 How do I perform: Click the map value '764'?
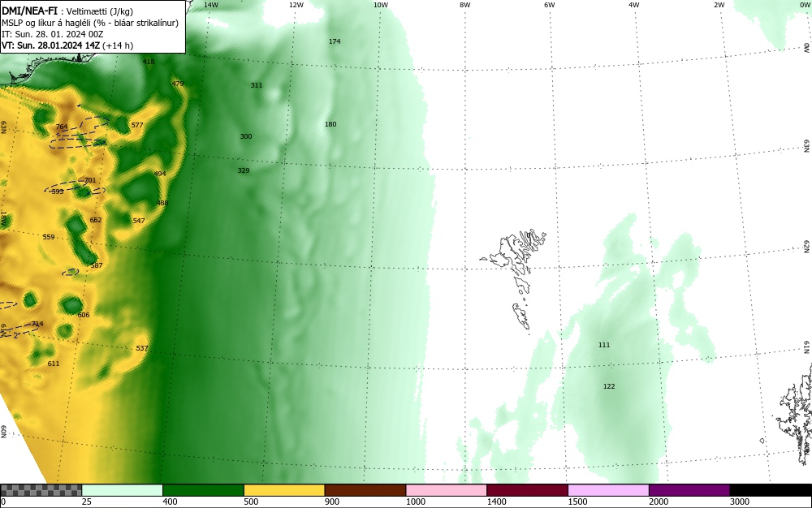(62, 127)
